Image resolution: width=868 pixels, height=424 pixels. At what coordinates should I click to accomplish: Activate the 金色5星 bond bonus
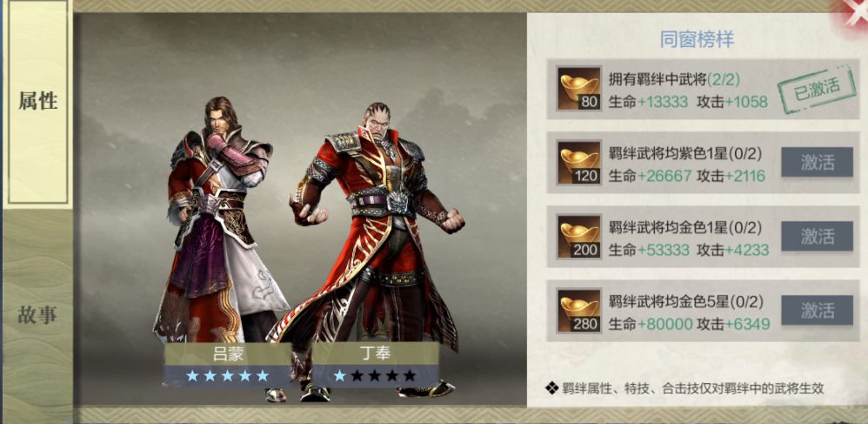(817, 310)
